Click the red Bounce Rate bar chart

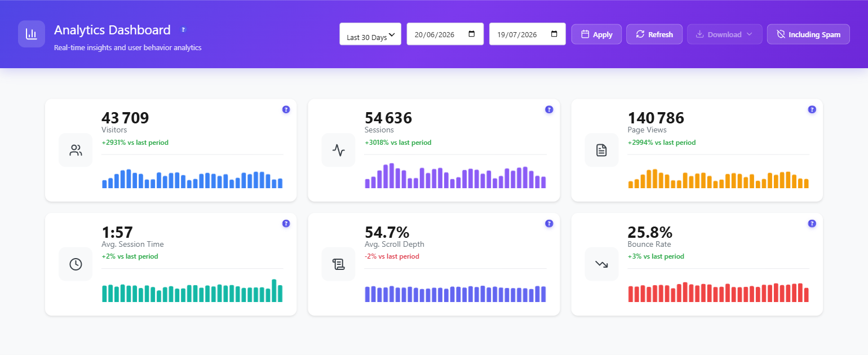(x=718, y=292)
